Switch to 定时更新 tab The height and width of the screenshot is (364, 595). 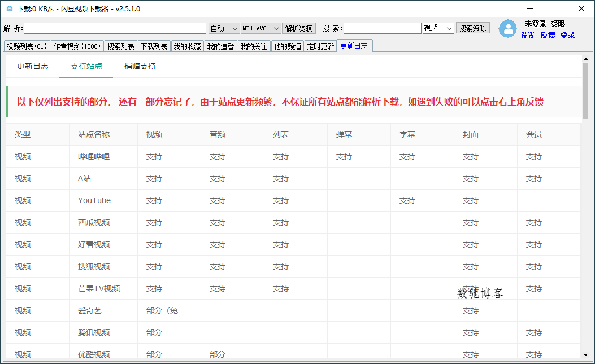[320, 46]
